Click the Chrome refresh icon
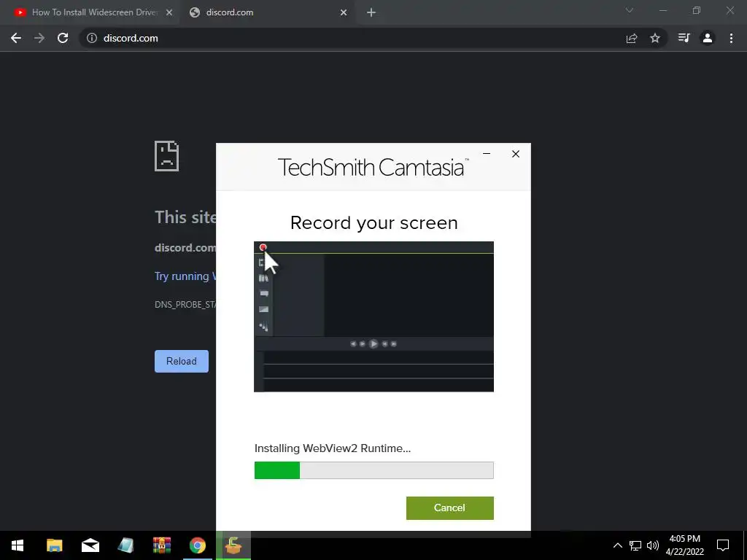Image resolution: width=747 pixels, height=560 pixels. tap(63, 38)
